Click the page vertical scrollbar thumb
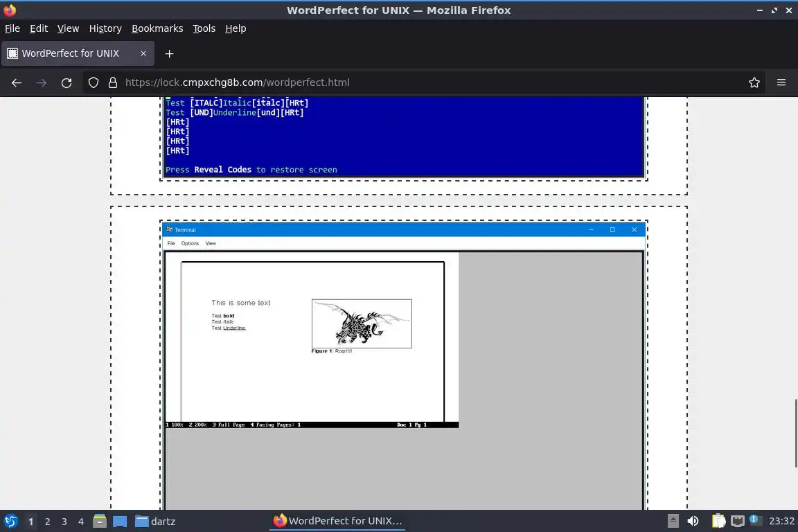Image resolution: width=798 pixels, height=532 pixels. pyautogui.click(x=795, y=434)
